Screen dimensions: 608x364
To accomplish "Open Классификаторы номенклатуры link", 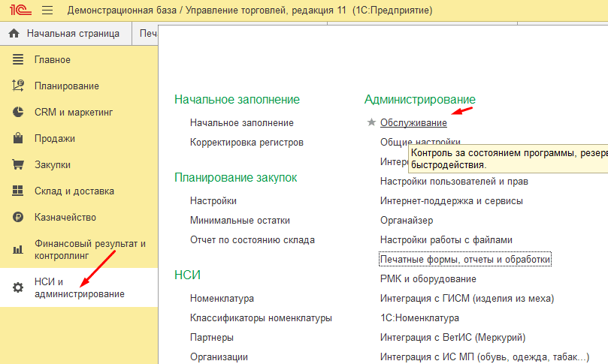I will click(261, 318).
